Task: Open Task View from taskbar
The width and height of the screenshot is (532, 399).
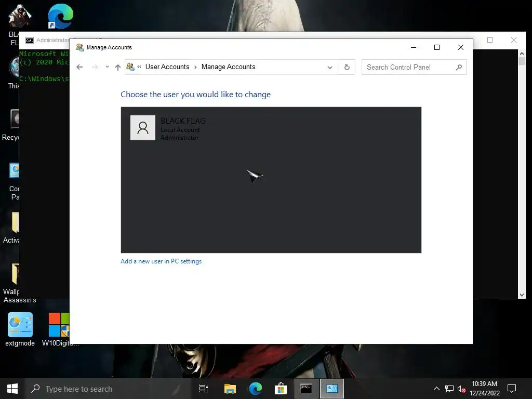Action: [x=204, y=389]
